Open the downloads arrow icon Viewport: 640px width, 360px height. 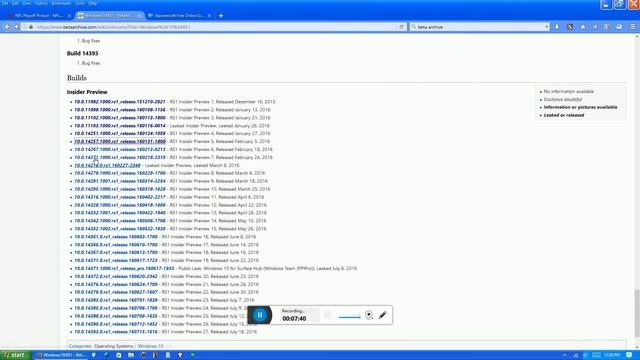click(x=557, y=27)
